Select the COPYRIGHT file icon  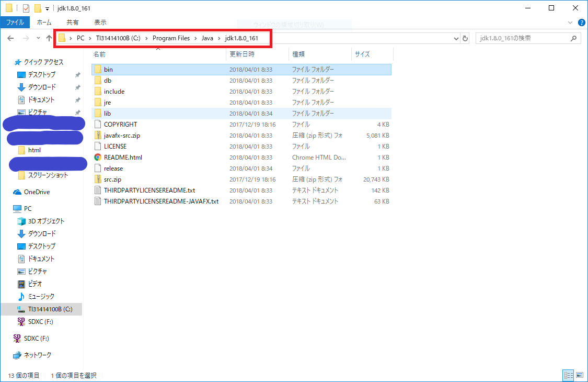(x=98, y=125)
